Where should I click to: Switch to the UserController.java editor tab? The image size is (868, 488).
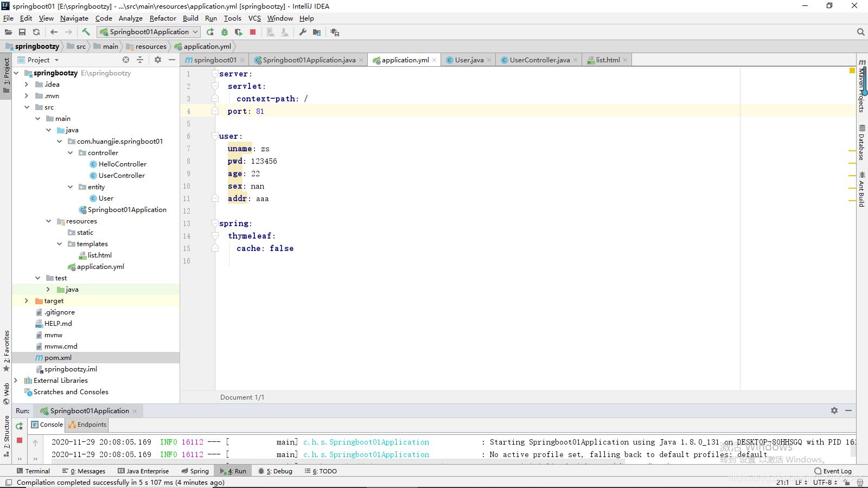coord(540,60)
